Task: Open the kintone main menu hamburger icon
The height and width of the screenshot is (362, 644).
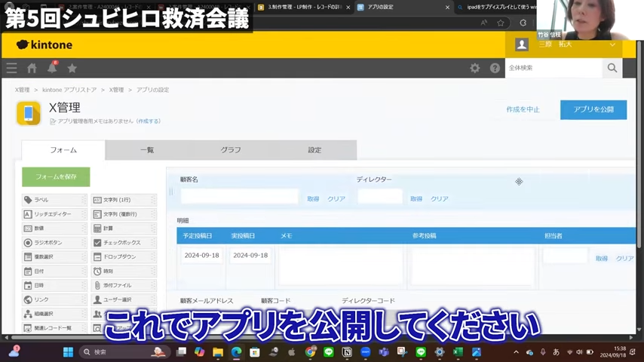Action: (x=11, y=68)
